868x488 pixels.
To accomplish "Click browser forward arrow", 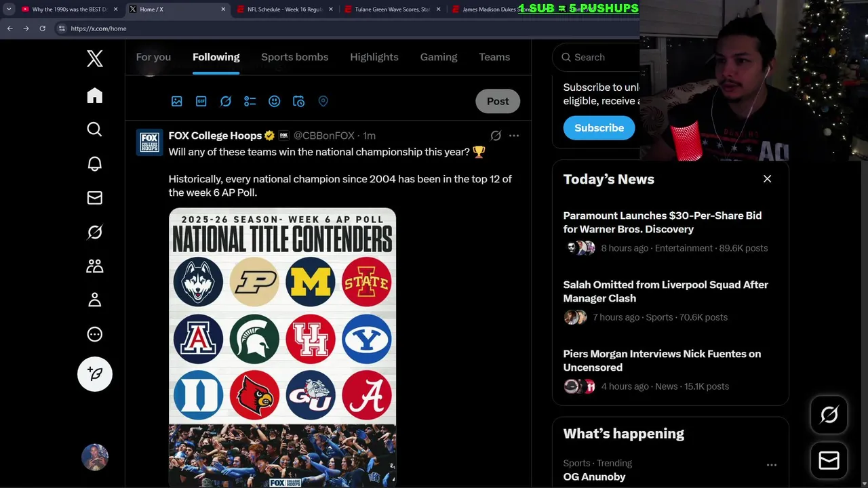I will tap(26, 28).
